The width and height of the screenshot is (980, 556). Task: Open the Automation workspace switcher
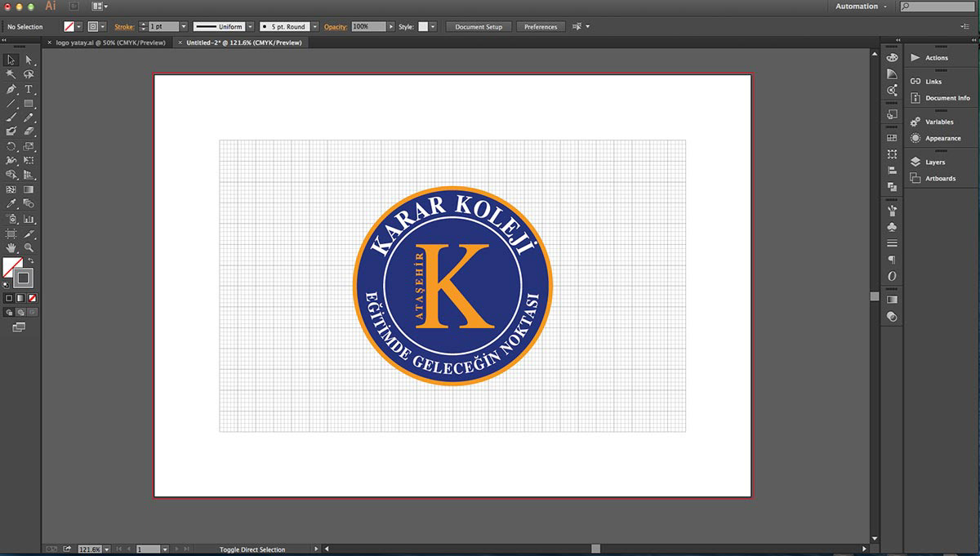(x=861, y=7)
